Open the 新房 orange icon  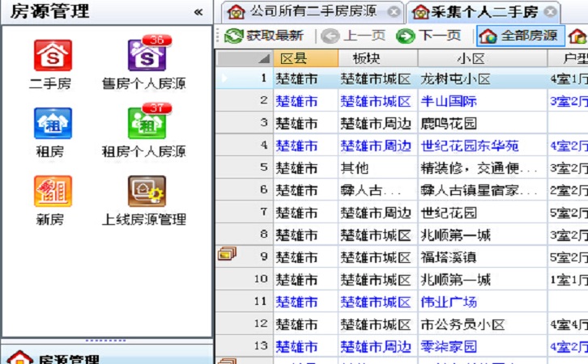52,192
